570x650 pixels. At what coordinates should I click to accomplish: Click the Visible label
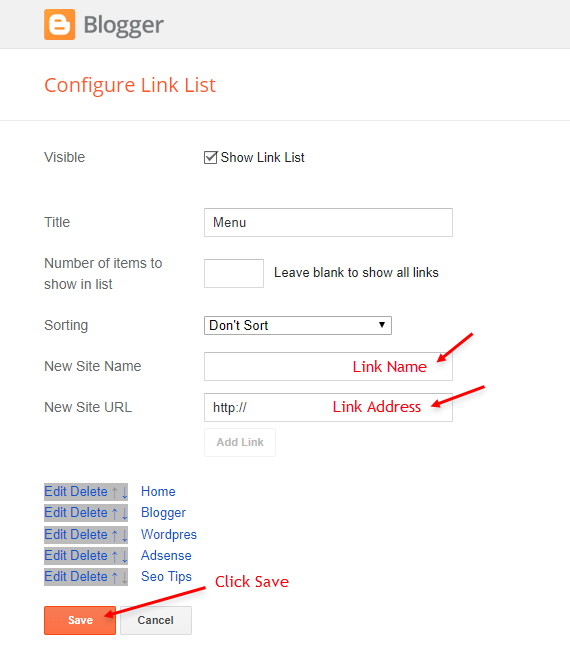(x=65, y=158)
